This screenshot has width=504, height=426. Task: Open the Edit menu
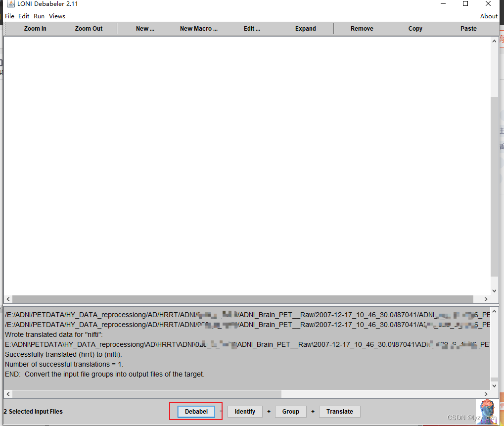pos(24,16)
